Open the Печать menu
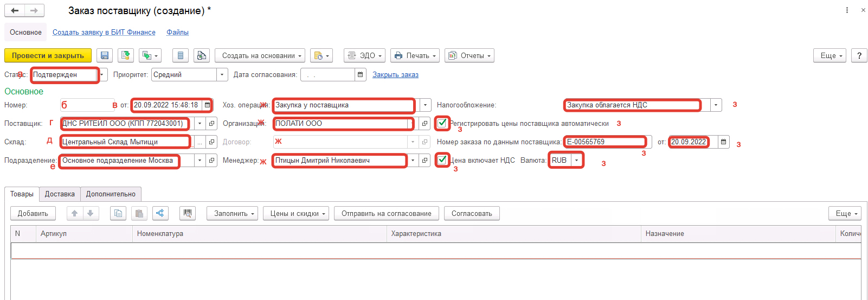868x300 pixels. coord(415,55)
